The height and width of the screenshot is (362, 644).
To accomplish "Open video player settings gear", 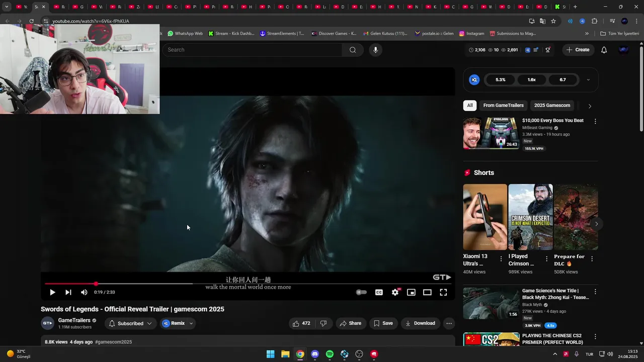I will click(395, 292).
